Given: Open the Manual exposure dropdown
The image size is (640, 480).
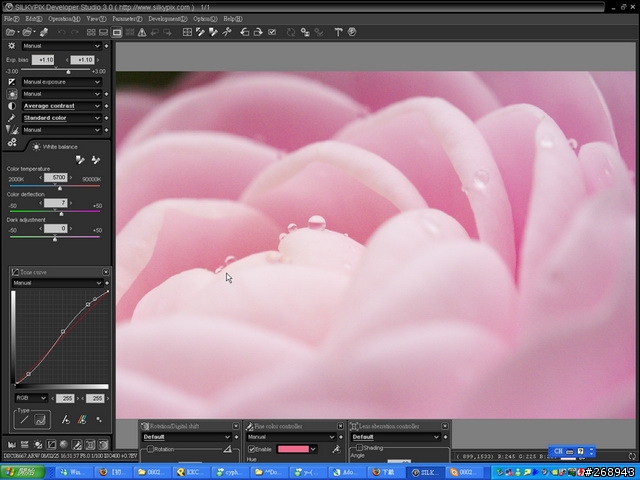Looking at the screenshot, I should click(x=61, y=82).
